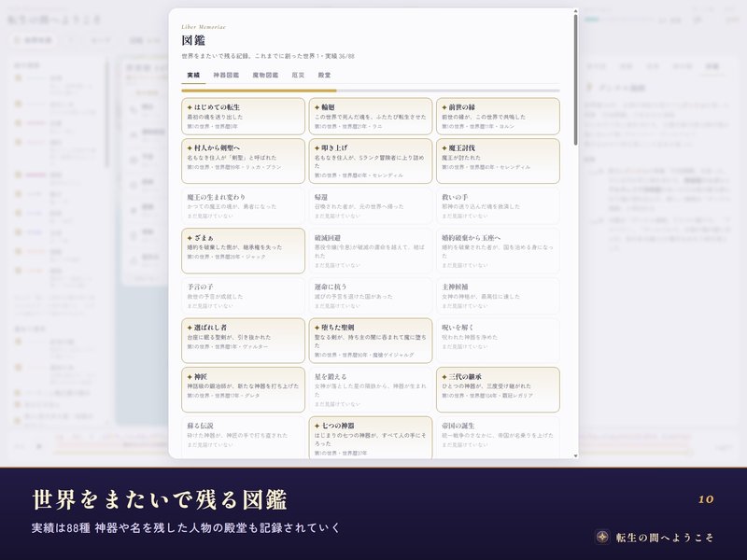Click the dialog scrollbar's up arrow
Screen dimensions: 747x560
tap(575, 10)
